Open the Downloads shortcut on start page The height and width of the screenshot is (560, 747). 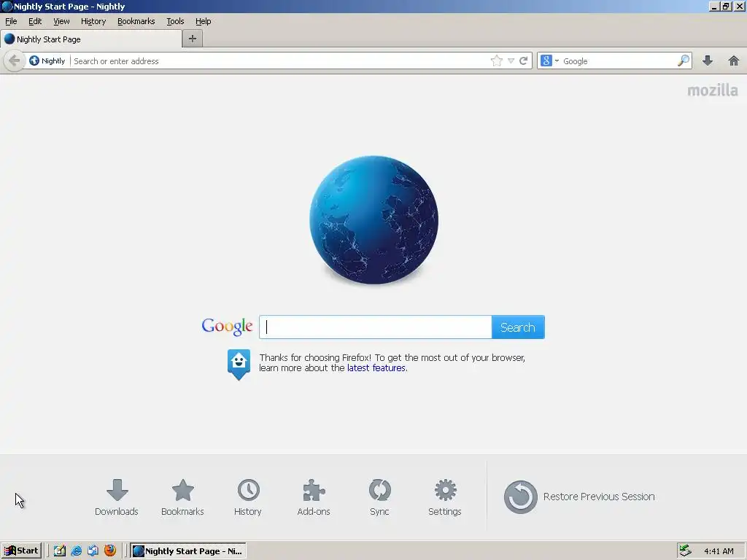click(117, 497)
